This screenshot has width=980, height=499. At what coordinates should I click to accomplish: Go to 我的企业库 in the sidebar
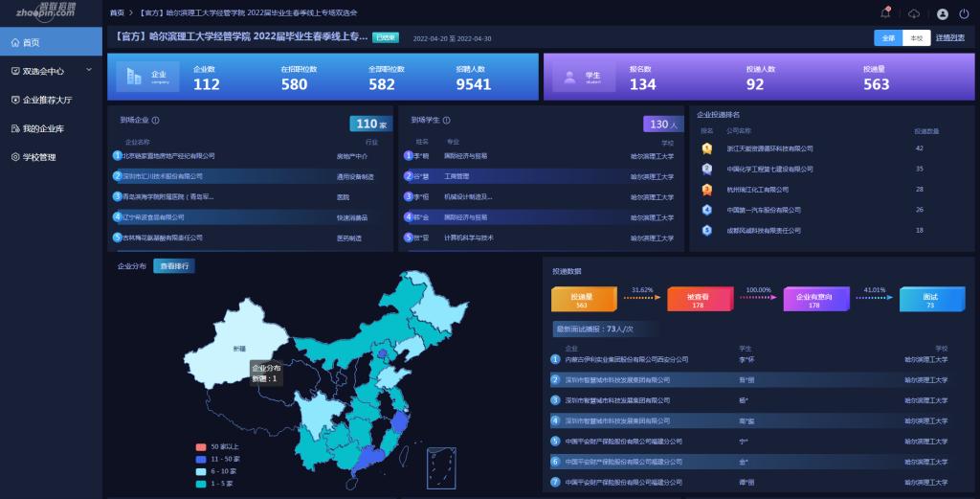pos(43,128)
